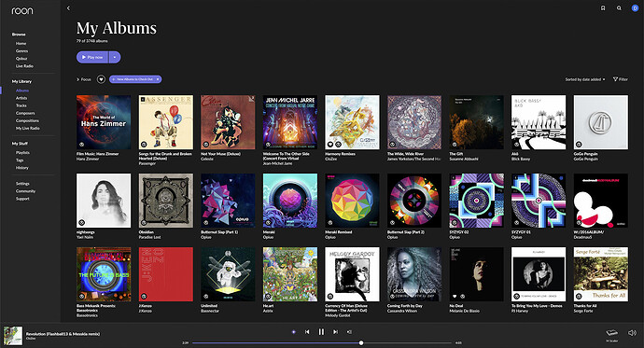Click the Qobuz badge on the nightsongs cover
The image size is (644, 348).
pyautogui.click(x=81, y=223)
